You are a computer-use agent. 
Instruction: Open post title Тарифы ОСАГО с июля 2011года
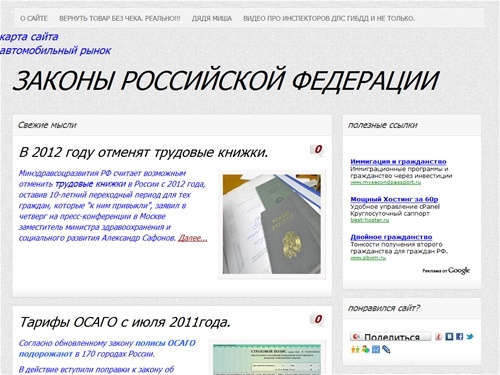(125, 322)
